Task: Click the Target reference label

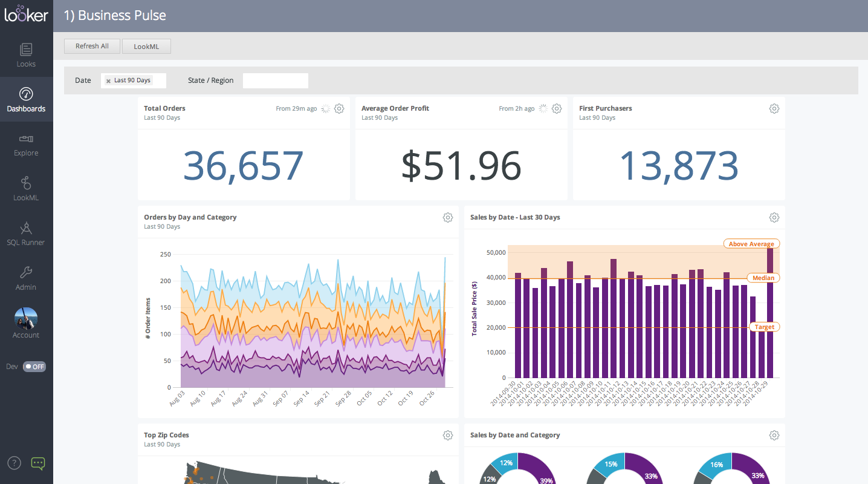Action: (764, 327)
